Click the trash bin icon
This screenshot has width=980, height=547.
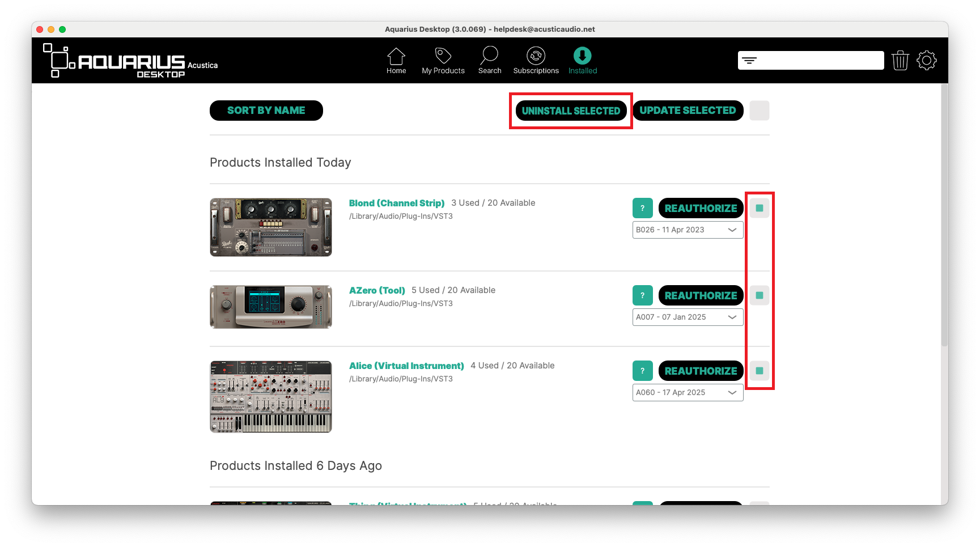[900, 60]
